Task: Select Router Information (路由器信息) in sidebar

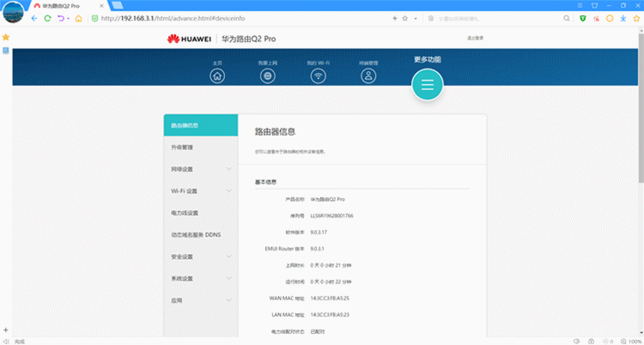Action: (x=199, y=125)
